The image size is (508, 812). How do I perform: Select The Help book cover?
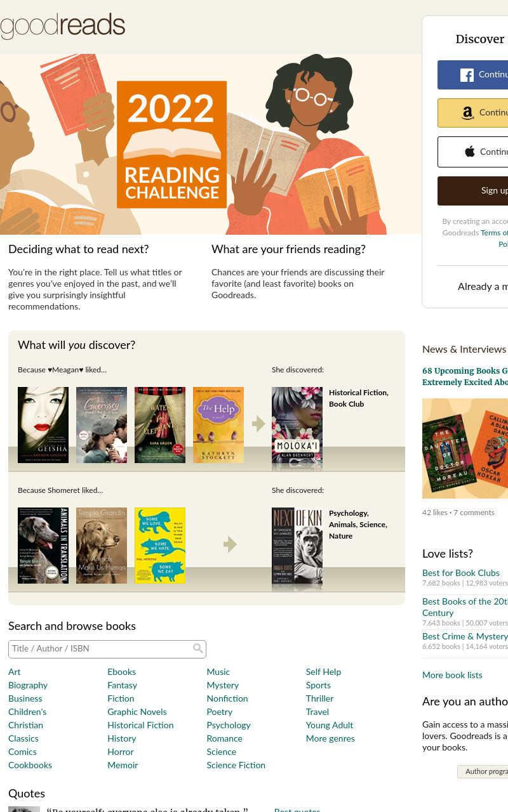pos(218,425)
